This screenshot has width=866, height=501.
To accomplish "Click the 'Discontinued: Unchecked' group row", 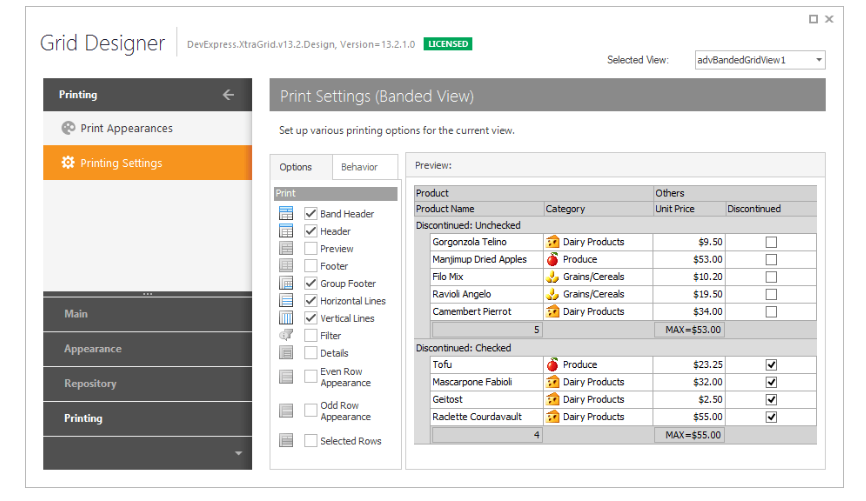I will click(x=615, y=225).
